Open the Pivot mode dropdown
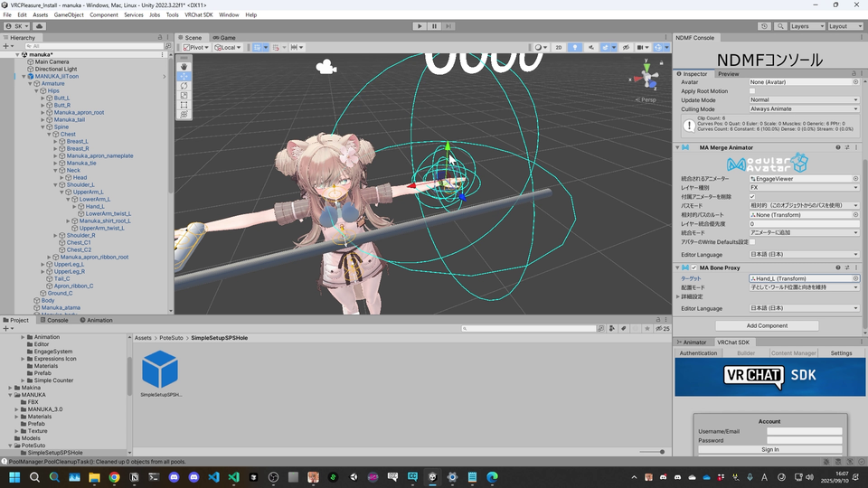This screenshot has height=488, width=868. coord(196,47)
